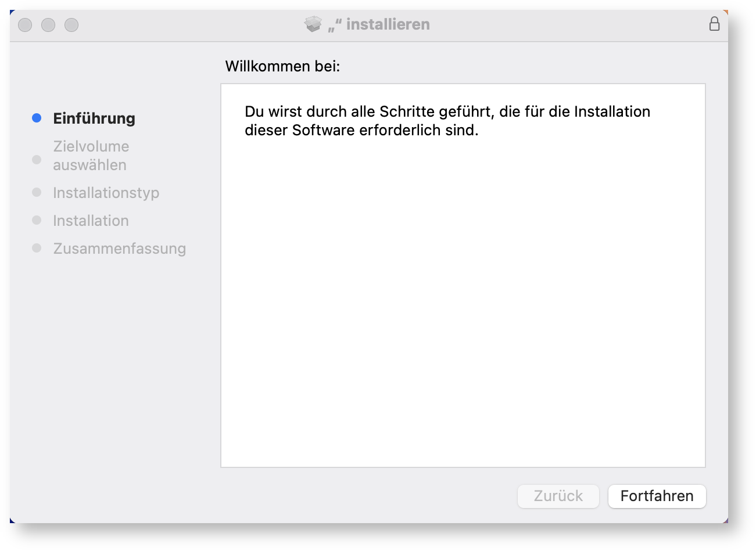Click the gray bullet beside the Installation step
The width and height of the screenshot is (756, 551).
pyautogui.click(x=37, y=220)
